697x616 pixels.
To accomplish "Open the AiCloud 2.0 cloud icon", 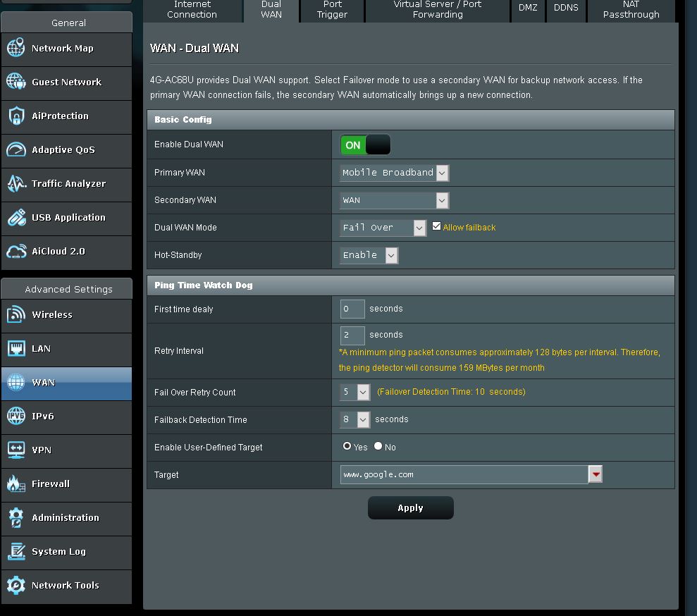I will (16, 252).
